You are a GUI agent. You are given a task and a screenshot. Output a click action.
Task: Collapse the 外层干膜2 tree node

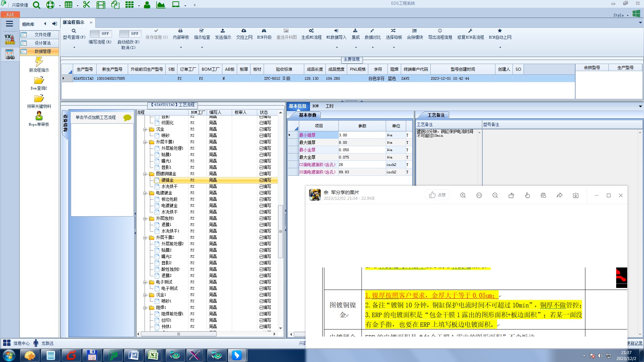click(x=145, y=238)
